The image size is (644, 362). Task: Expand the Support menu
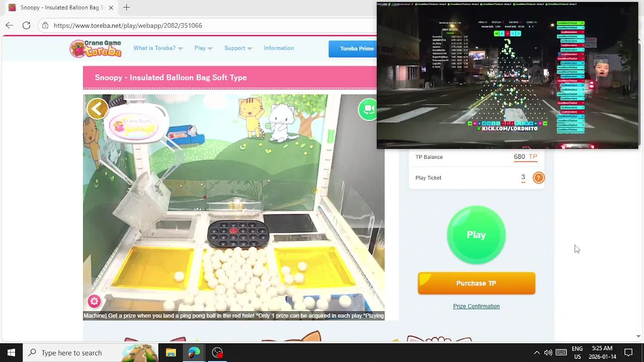[x=238, y=48]
